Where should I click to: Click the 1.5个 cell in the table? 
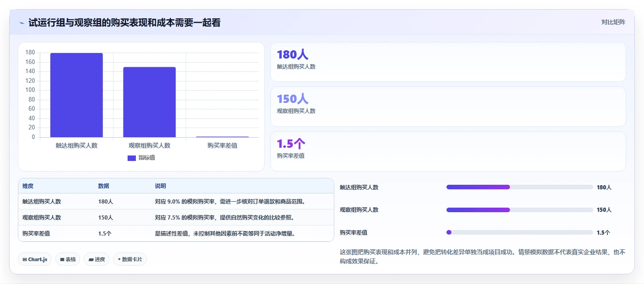point(105,234)
